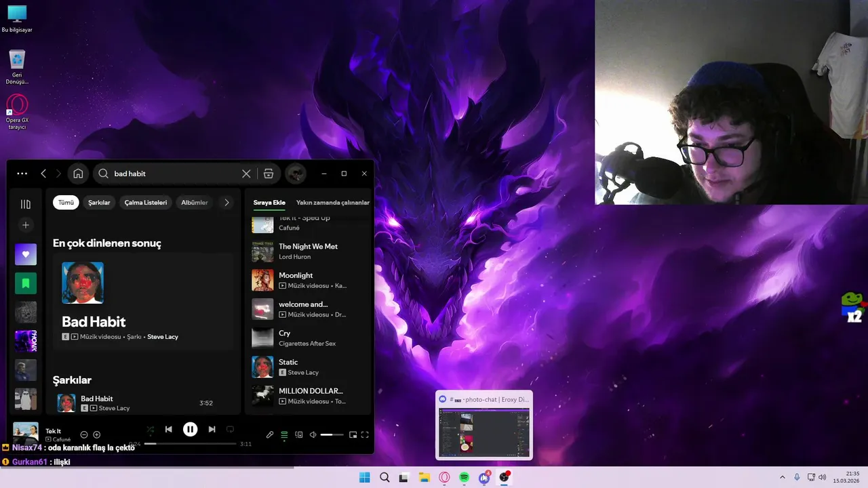
Task: Open Windows taskbar search
Action: (x=384, y=477)
